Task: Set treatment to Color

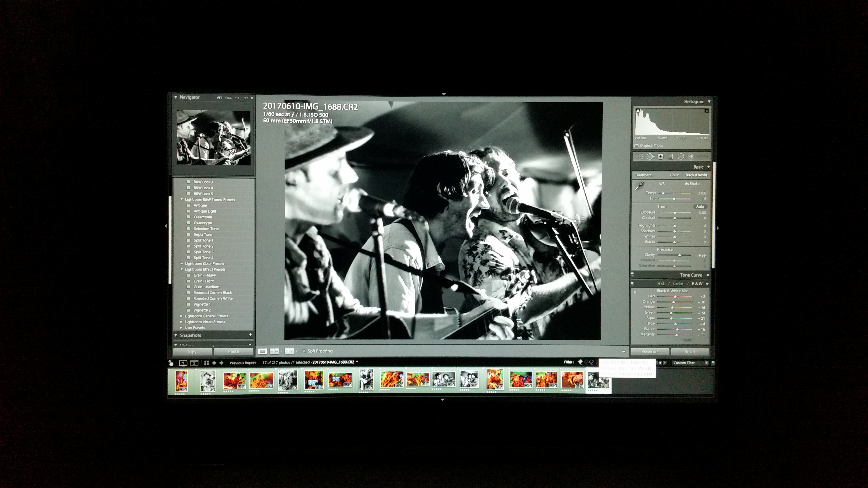Action: coord(674,175)
